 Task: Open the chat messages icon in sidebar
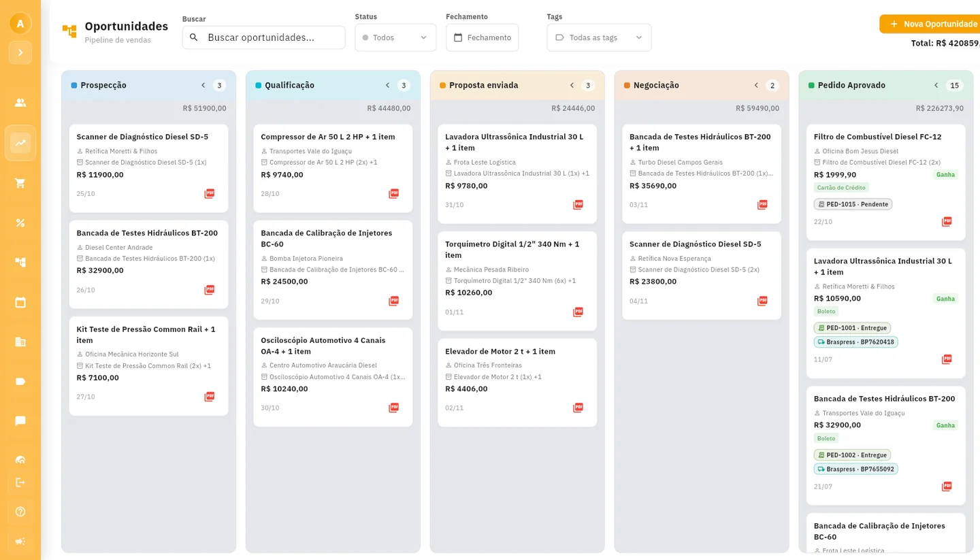20,421
